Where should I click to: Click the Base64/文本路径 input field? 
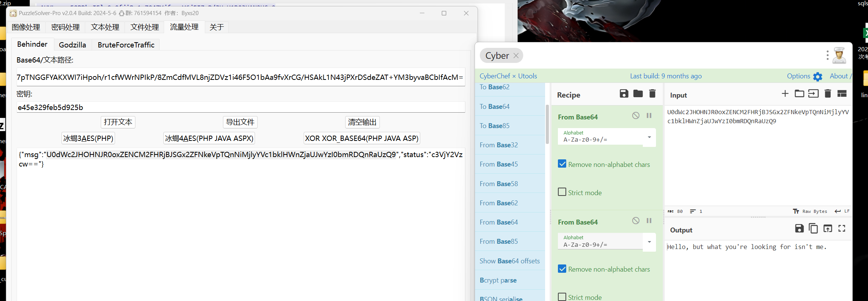[x=241, y=77]
